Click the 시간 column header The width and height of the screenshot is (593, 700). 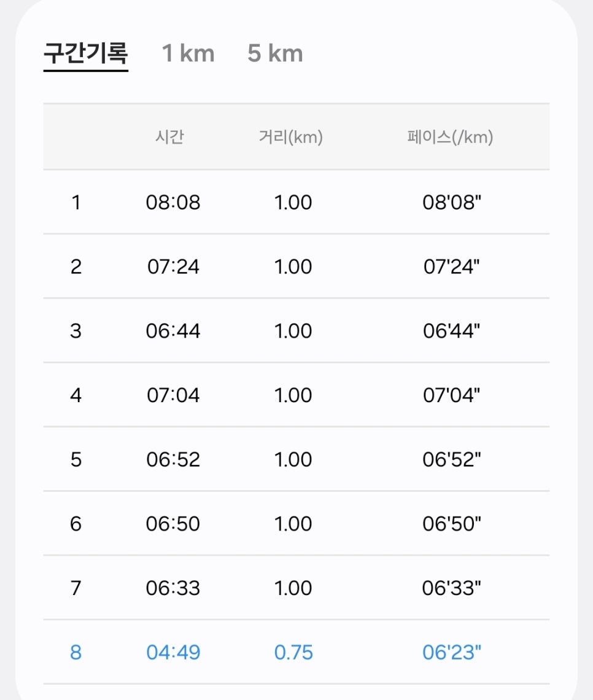pyautogui.click(x=169, y=136)
